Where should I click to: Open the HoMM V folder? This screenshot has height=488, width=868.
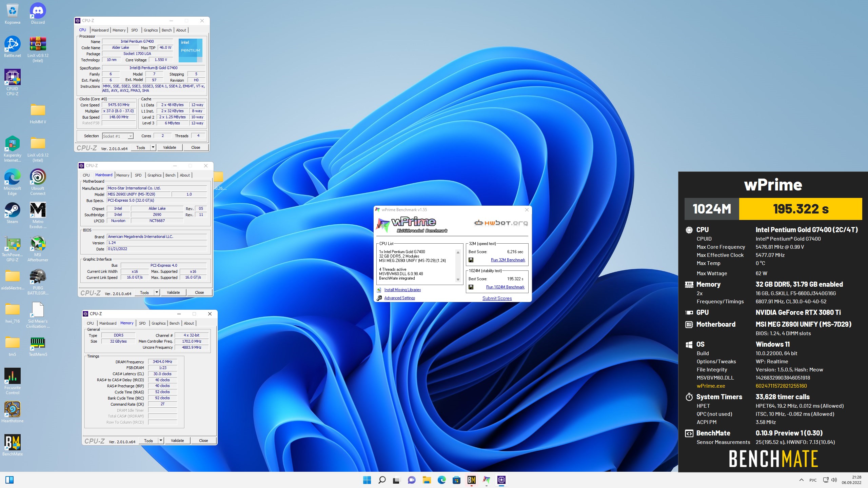click(x=38, y=114)
